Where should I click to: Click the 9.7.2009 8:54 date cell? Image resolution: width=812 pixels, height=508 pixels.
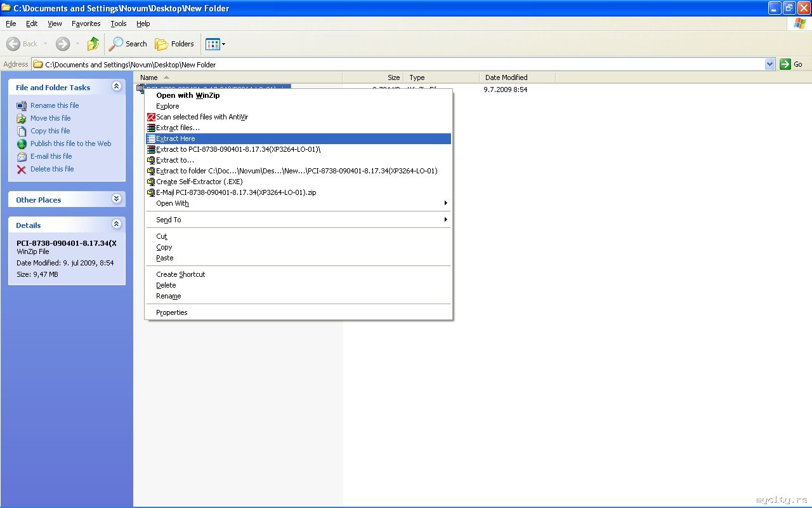[x=506, y=90]
